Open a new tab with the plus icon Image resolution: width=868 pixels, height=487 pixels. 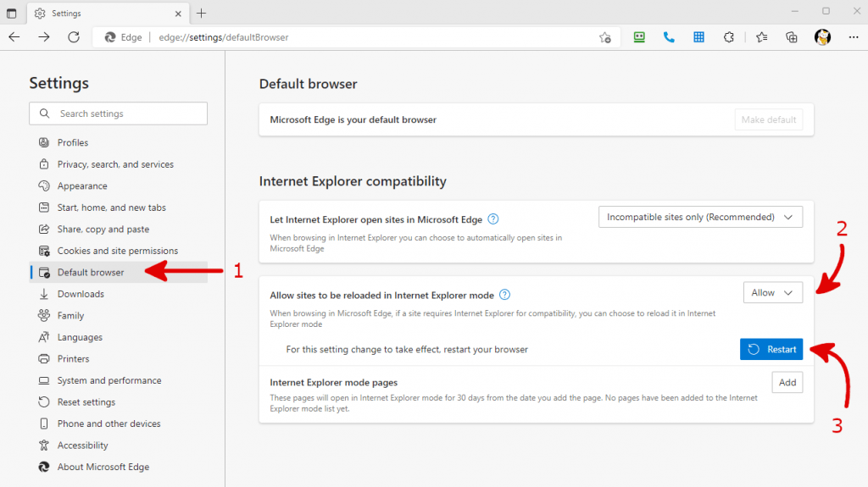point(201,14)
